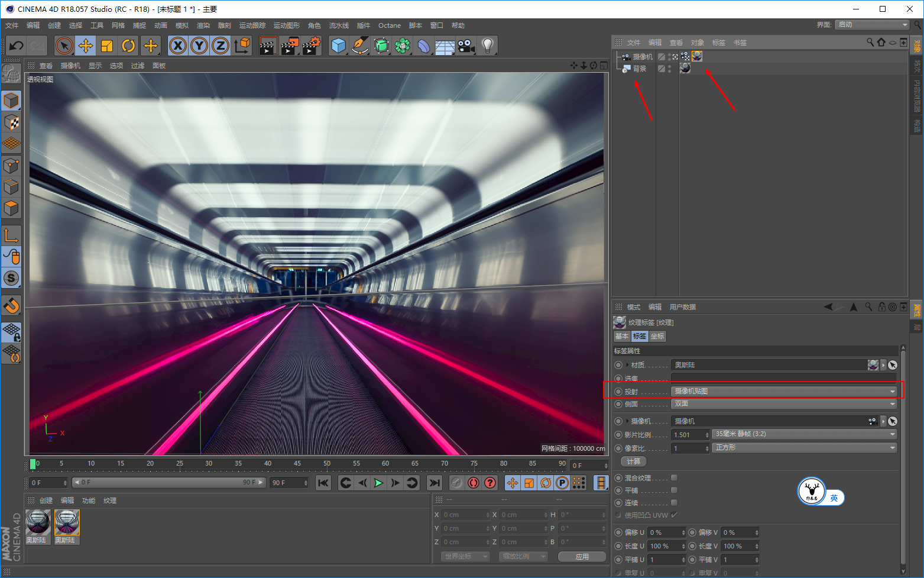Add a Cube primitive object

pyautogui.click(x=339, y=46)
